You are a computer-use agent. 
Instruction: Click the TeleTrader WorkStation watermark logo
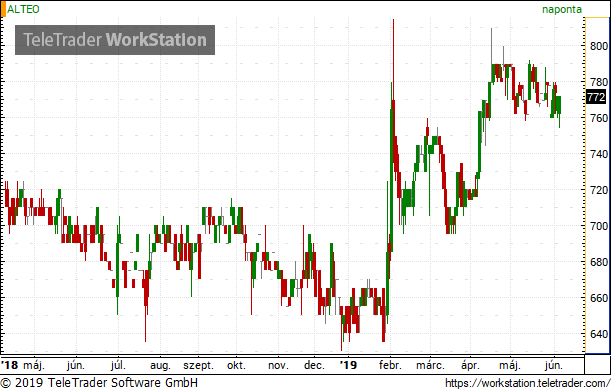coord(115,40)
